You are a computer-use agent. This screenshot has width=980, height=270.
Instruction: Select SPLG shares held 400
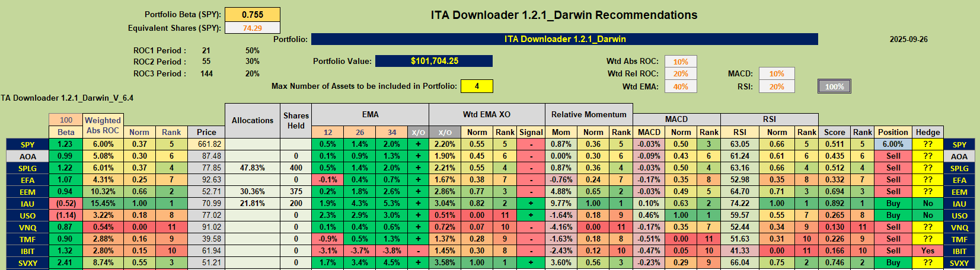point(296,168)
